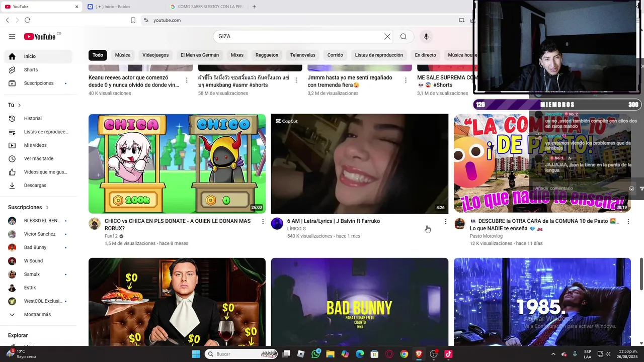
Task: Go back with browser back arrow
Action: [x=7, y=20]
